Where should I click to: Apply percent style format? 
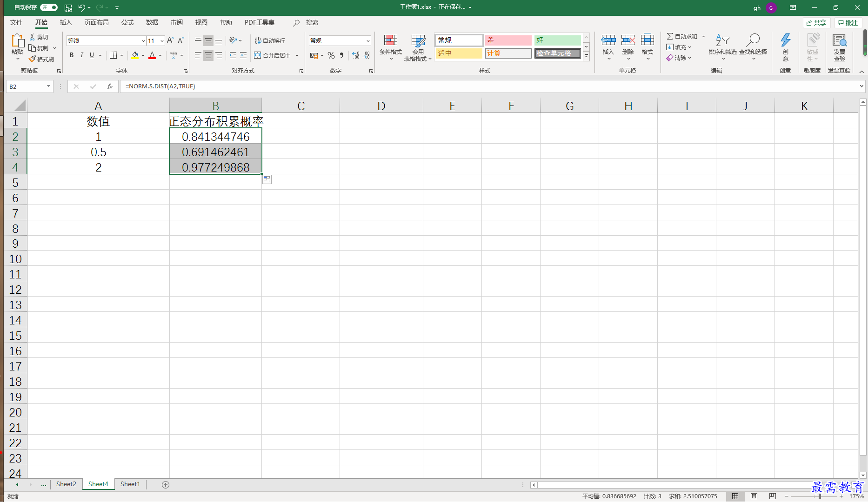[331, 55]
